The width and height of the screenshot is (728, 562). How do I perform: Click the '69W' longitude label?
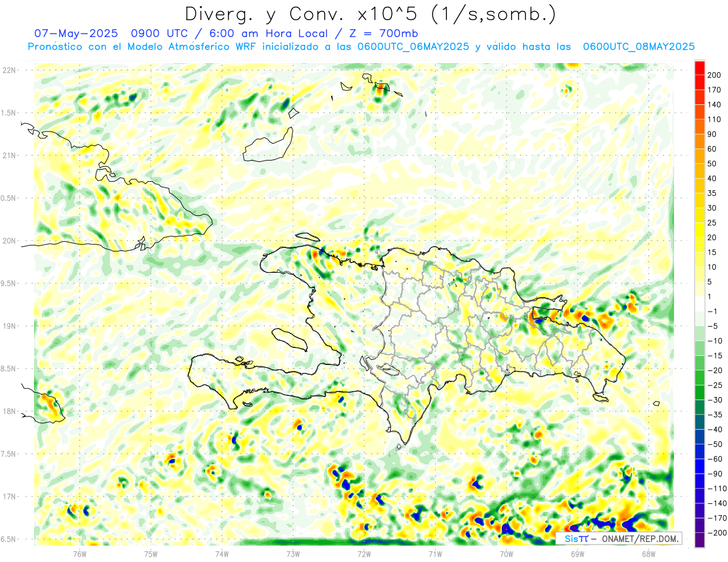(577, 554)
